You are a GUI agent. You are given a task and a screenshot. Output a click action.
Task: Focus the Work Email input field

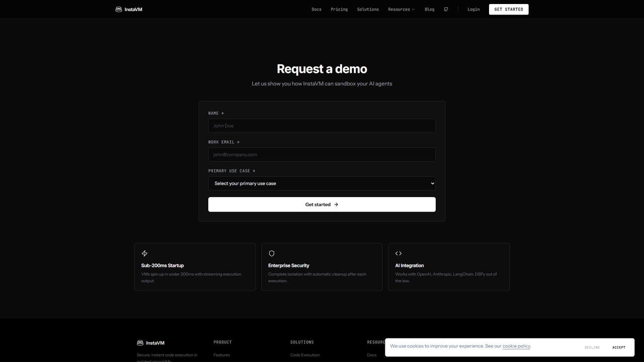[322, 154]
